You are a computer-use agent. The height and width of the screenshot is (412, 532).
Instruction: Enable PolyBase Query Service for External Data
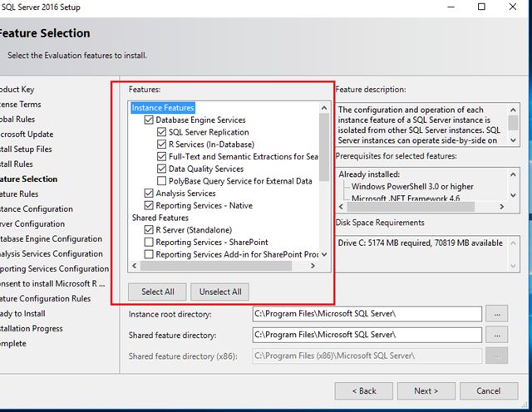point(162,180)
